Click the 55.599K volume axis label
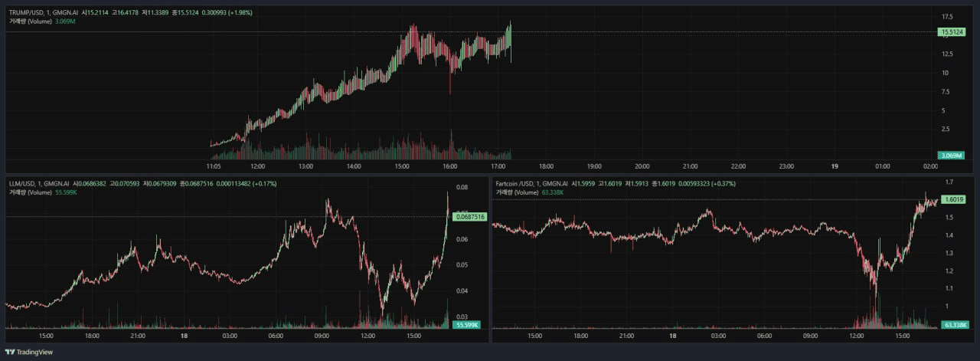 click(x=466, y=325)
